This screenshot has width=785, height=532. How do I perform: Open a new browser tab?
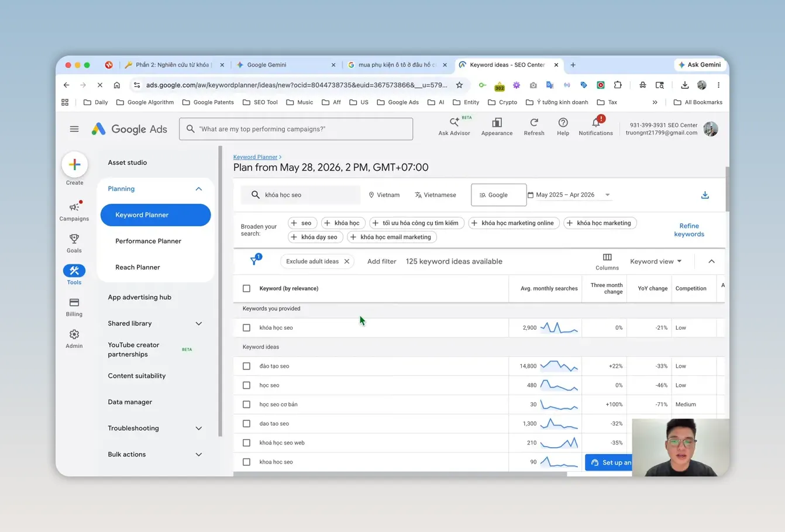pos(573,65)
